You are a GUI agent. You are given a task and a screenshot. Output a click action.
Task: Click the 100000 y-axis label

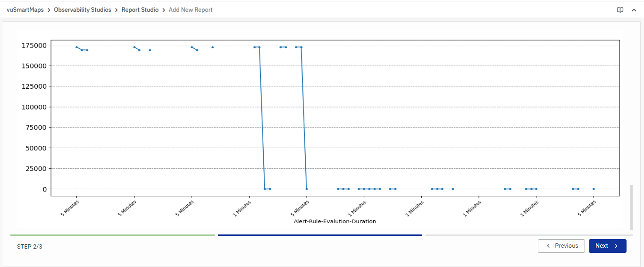34,107
